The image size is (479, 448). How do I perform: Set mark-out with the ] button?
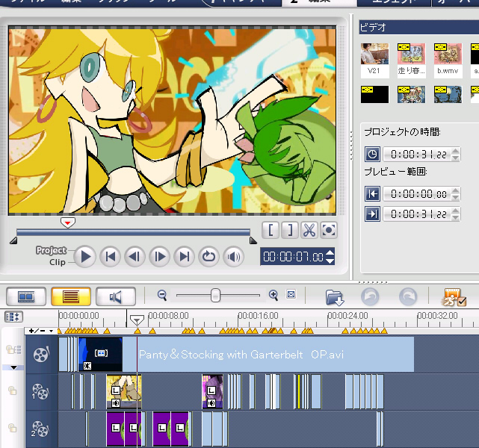[290, 230]
